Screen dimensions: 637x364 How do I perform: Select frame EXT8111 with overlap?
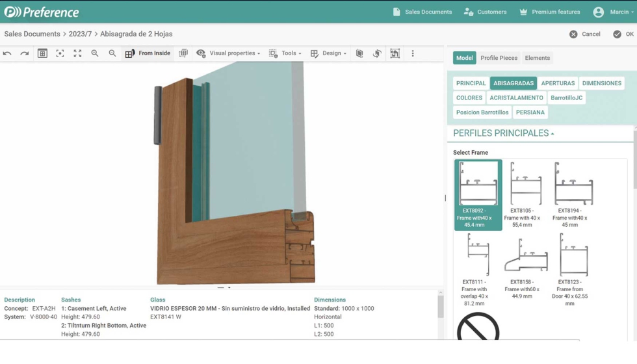pos(478,270)
